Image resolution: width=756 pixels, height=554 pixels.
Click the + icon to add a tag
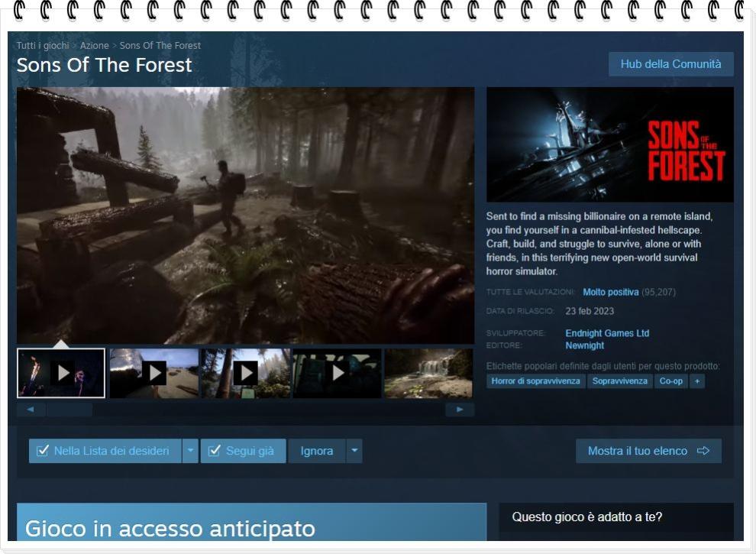(x=696, y=381)
